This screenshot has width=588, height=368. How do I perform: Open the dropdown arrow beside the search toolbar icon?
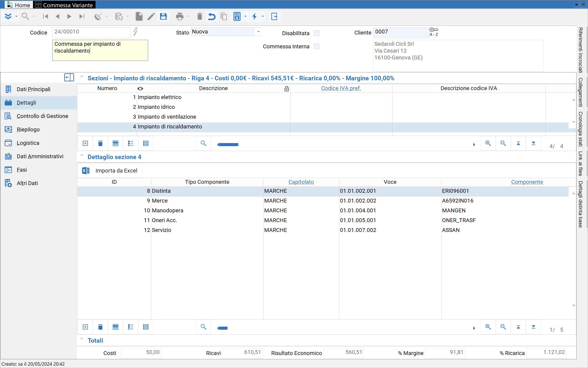pyautogui.click(x=34, y=17)
